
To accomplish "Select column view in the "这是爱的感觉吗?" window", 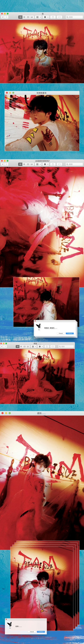I will 28,164.
